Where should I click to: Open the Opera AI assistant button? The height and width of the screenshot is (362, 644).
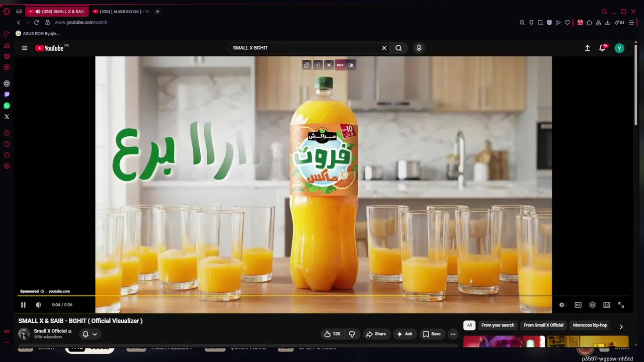pos(619,23)
